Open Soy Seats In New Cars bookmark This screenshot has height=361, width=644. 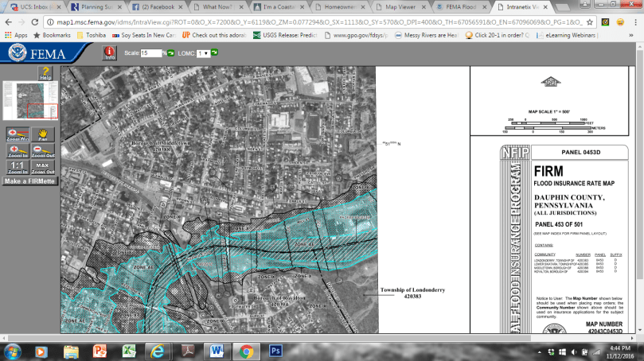pyautogui.click(x=144, y=35)
